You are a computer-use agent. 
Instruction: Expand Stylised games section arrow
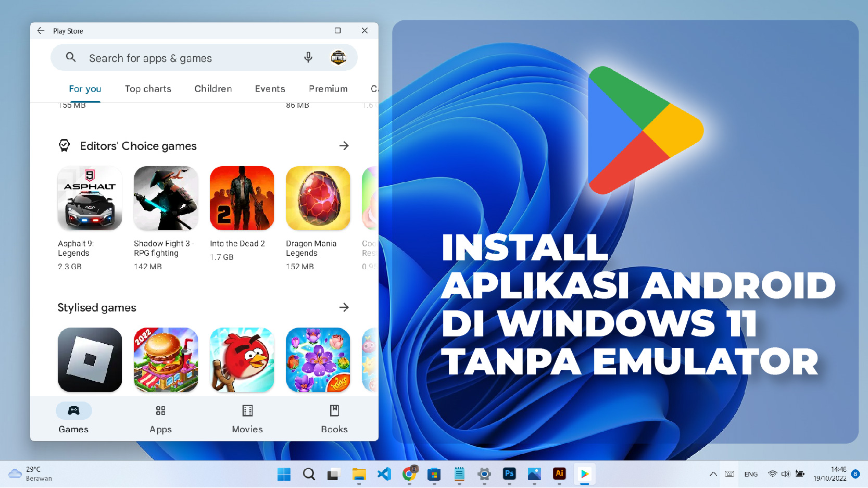(x=344, y=307)
